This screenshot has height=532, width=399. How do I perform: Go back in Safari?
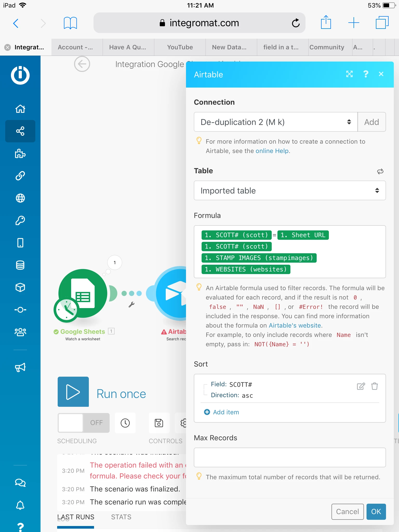(x=16, y=23)
